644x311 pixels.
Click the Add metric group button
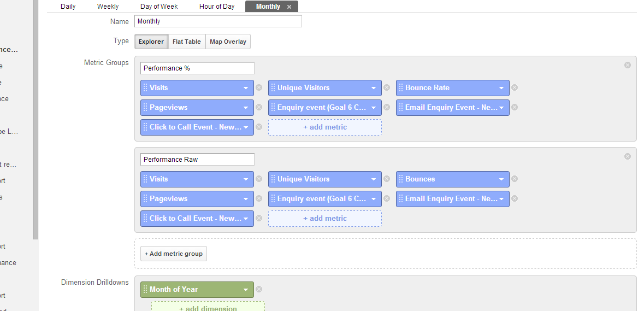174,254
